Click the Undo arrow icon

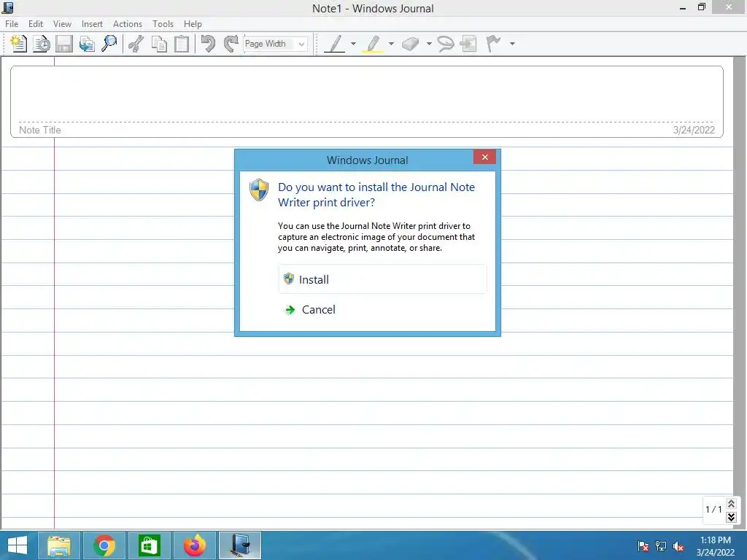[x=208, y=44]
